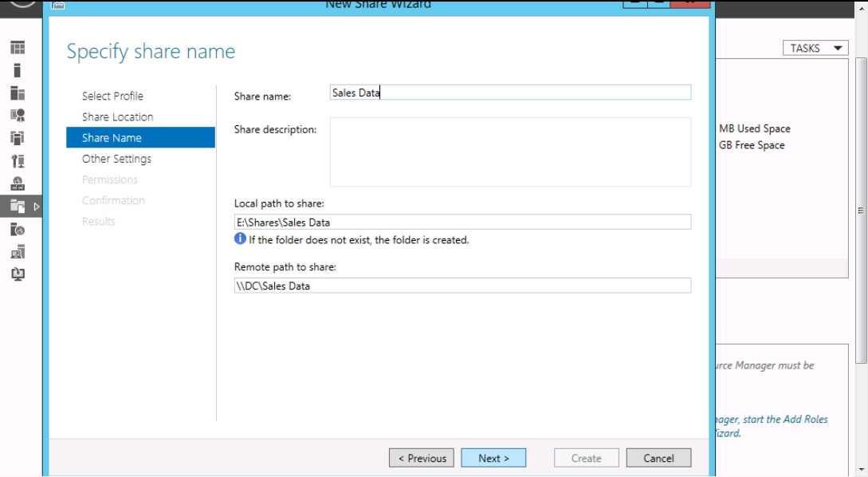Image resolution: width=868 pixels, height=477 pixels.
Task: Expand the File and Storage Services flyout arrow
Action: pyautogui.click(x=37, y=207)
